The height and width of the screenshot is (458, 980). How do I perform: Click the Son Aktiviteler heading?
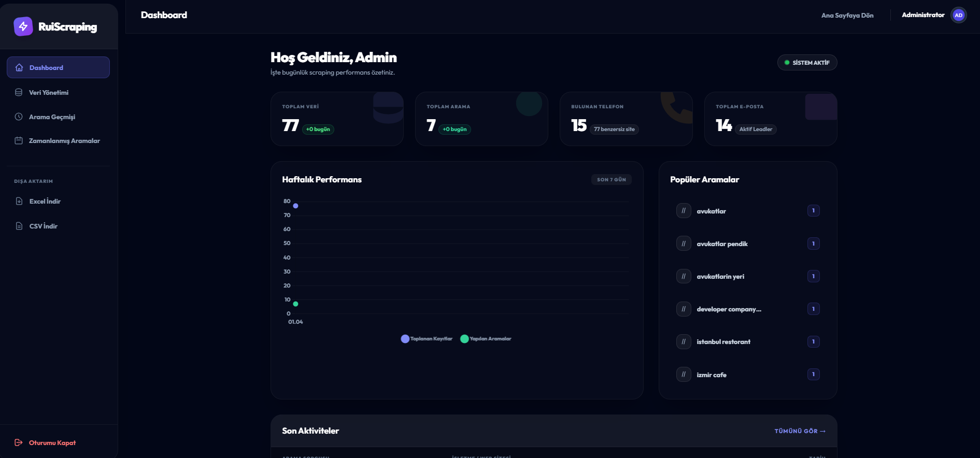pos(310,431)
